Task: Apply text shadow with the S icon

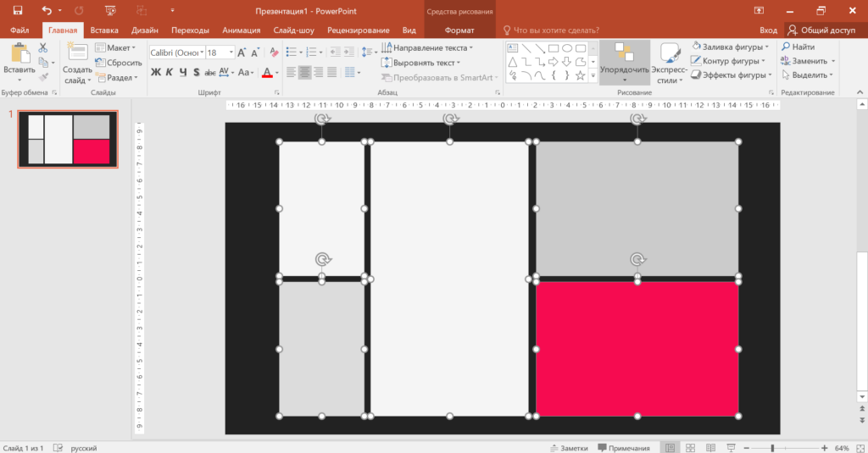Action: pyautogui.click(x=196, y=73)
